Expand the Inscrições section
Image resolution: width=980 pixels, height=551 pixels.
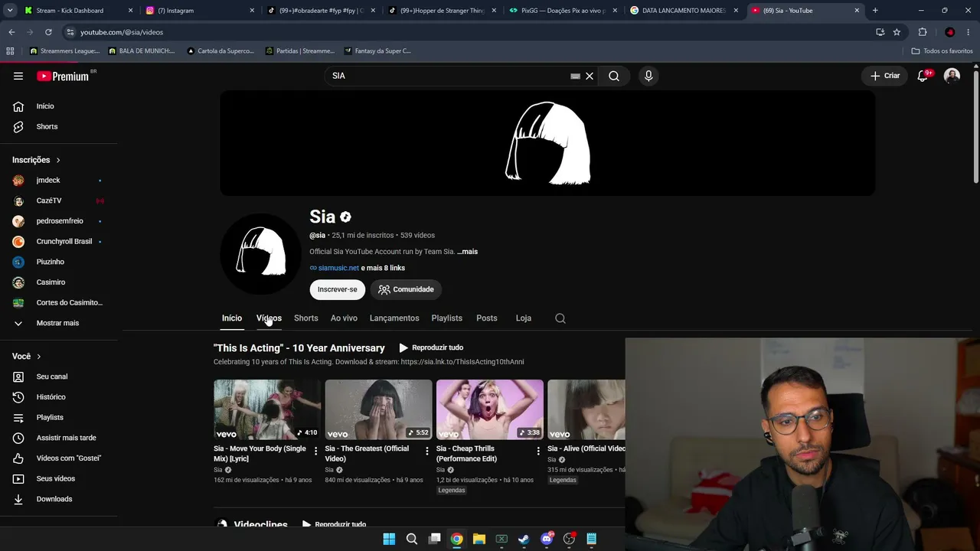37,160
